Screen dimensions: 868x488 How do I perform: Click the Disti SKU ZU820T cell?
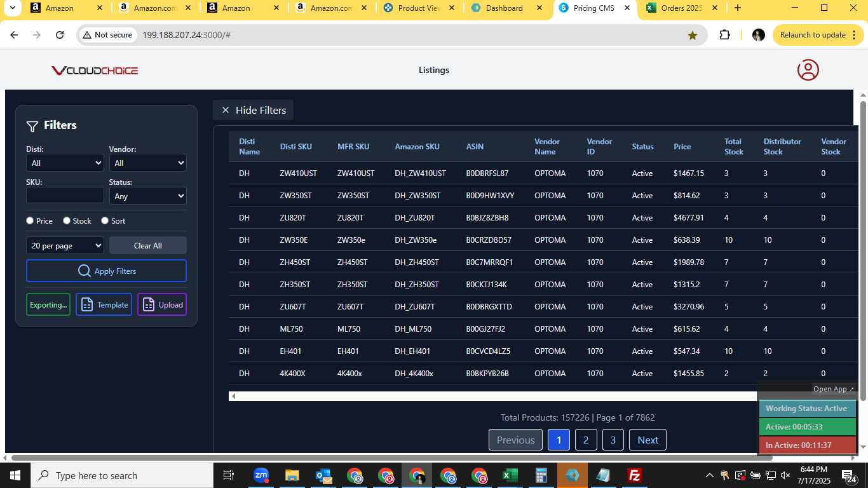[x=293, y=217]
